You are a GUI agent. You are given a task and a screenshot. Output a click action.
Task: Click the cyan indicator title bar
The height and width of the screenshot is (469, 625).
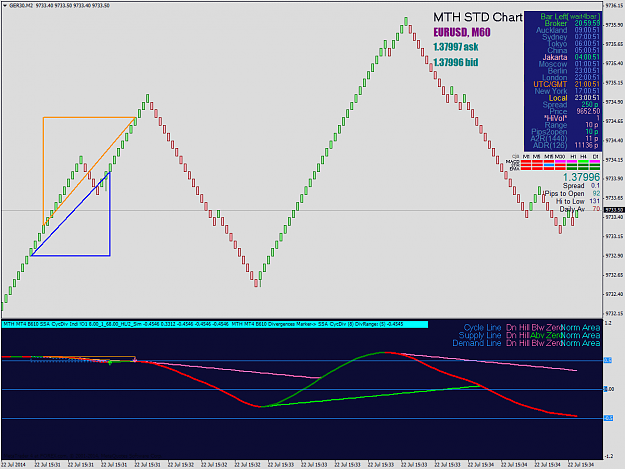tap(215, 324)
